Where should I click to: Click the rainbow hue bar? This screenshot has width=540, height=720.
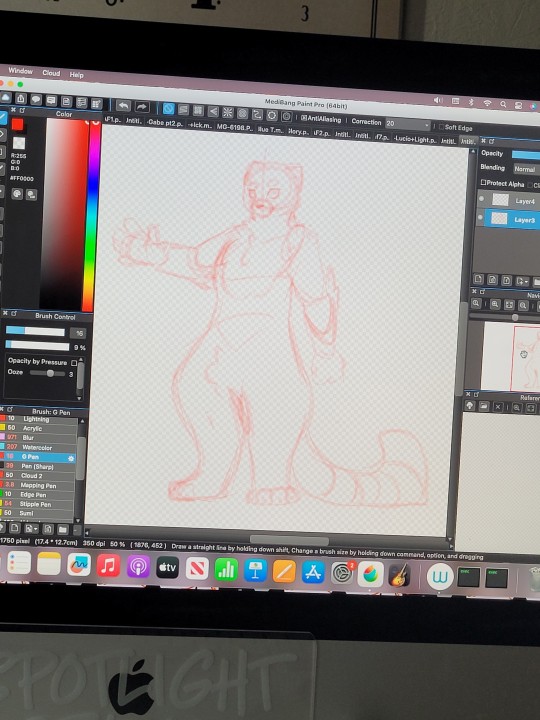tap(92, 216)
